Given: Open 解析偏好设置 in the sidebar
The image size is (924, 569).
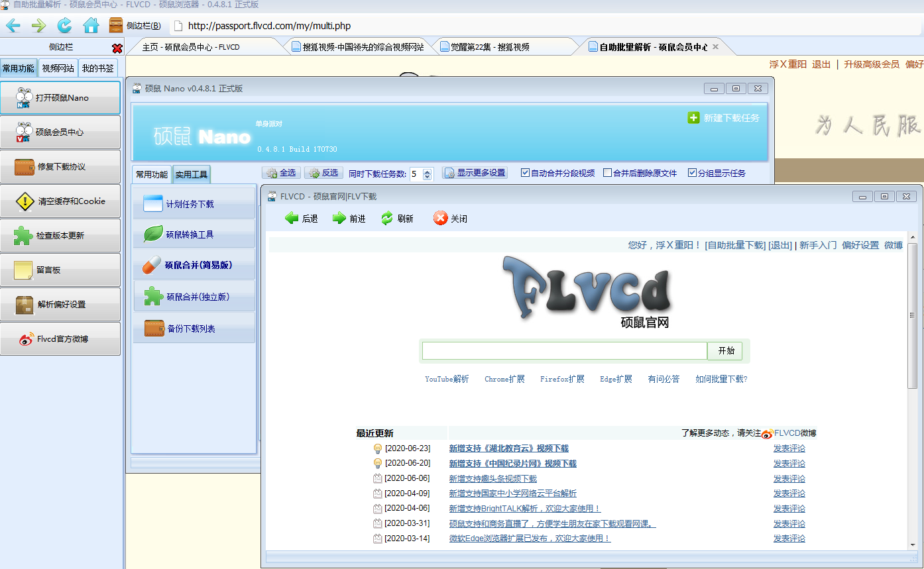Looking at the screenshot, I should pyautogui.click(x=60, y=304).
